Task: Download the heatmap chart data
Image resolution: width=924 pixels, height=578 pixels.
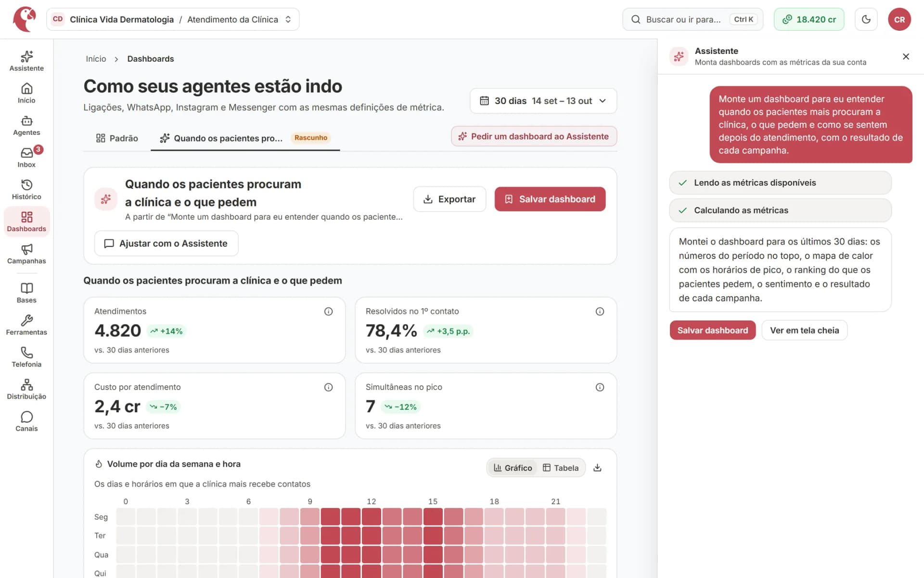Action: coord(597,468)
